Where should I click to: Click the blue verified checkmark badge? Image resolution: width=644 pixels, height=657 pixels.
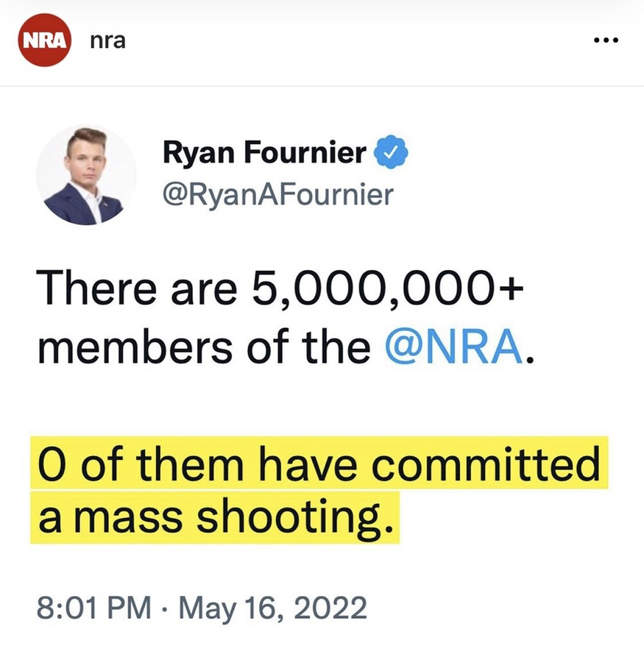coord(391,152)
